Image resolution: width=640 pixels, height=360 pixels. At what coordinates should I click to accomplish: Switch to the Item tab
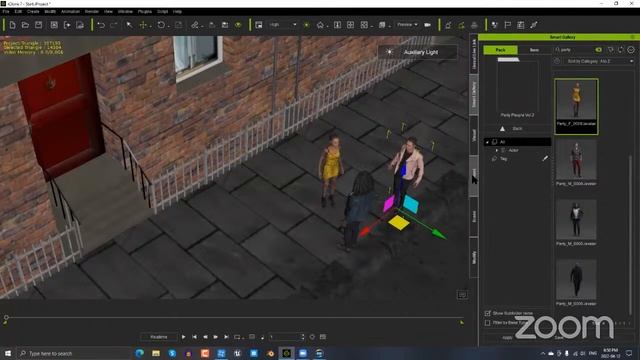534,50
